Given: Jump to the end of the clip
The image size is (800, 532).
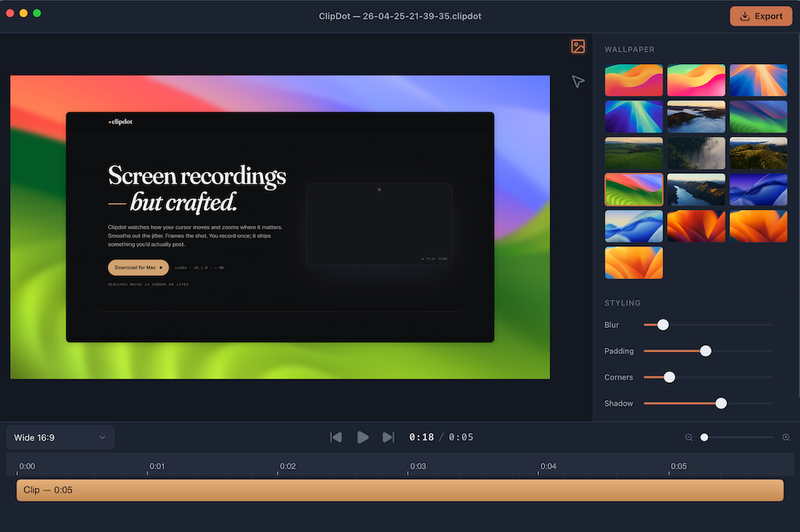Looking at the screenshot, I should click(388, 437).
